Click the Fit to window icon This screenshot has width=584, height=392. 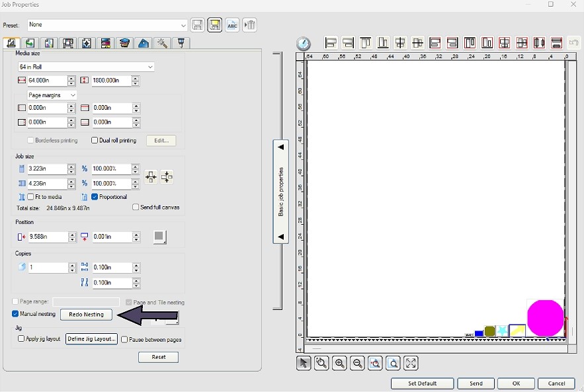[x=411, y=363]
